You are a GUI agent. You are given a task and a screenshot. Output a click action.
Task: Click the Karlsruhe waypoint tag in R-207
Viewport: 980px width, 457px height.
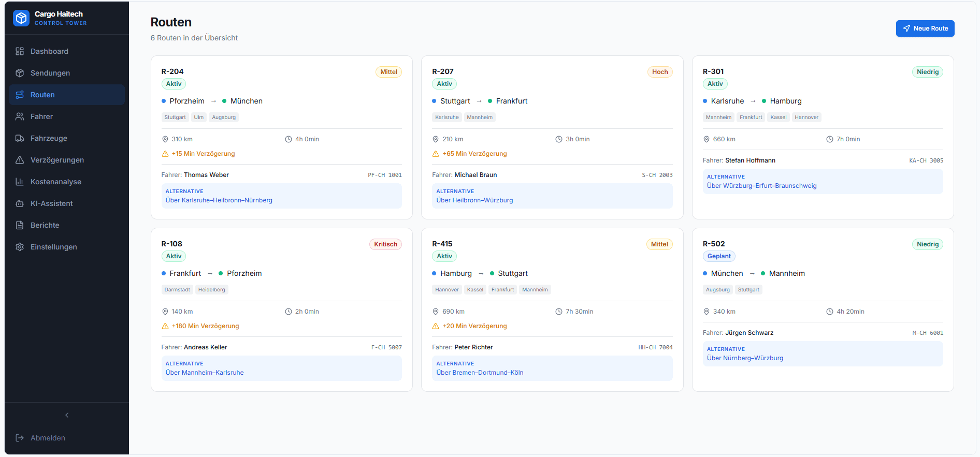[x=447, y=117]
